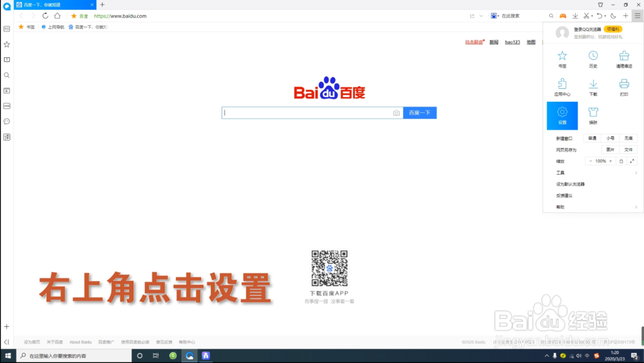Open sidebar translate icon
This screenshot has height=363, width=644.
[6, 137]
